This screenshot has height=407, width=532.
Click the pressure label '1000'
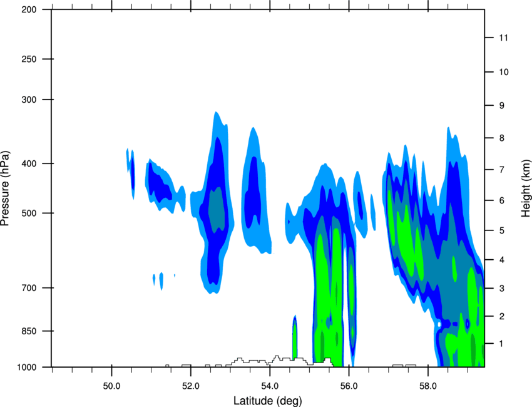(27, 368)
